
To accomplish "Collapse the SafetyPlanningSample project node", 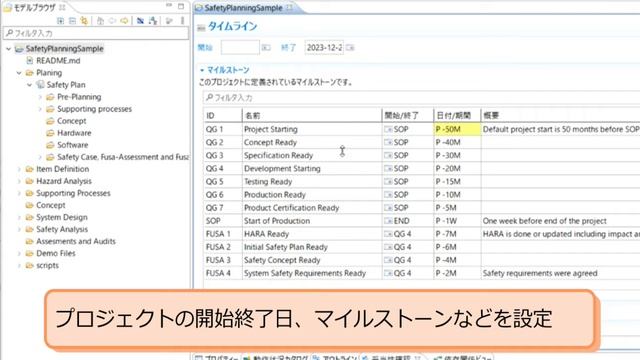I will click(9, 49).
